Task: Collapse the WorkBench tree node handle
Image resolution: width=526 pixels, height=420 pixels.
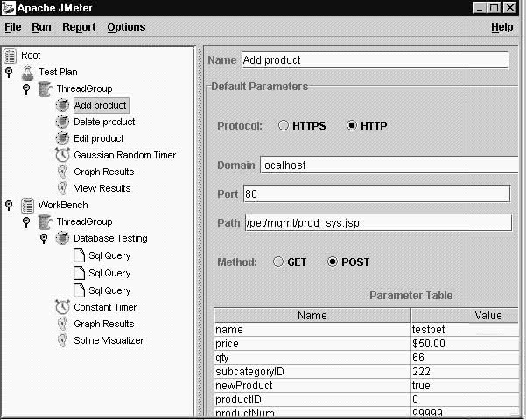Action: 9,205
